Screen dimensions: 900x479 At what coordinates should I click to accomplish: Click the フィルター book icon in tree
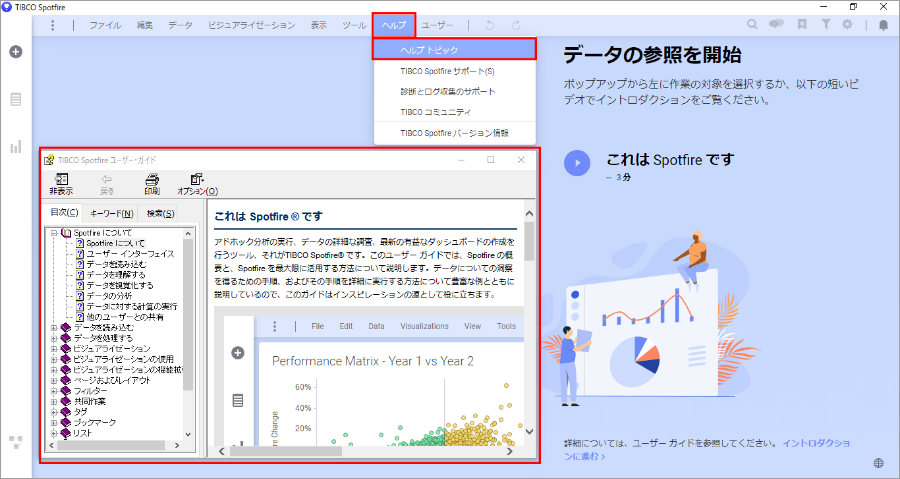tap(66, 391)
